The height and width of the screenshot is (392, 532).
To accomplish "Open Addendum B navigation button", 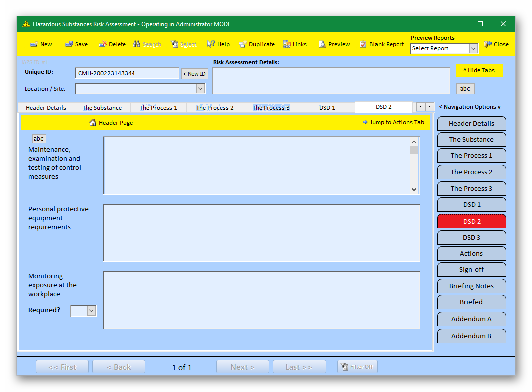I will 471,336.
